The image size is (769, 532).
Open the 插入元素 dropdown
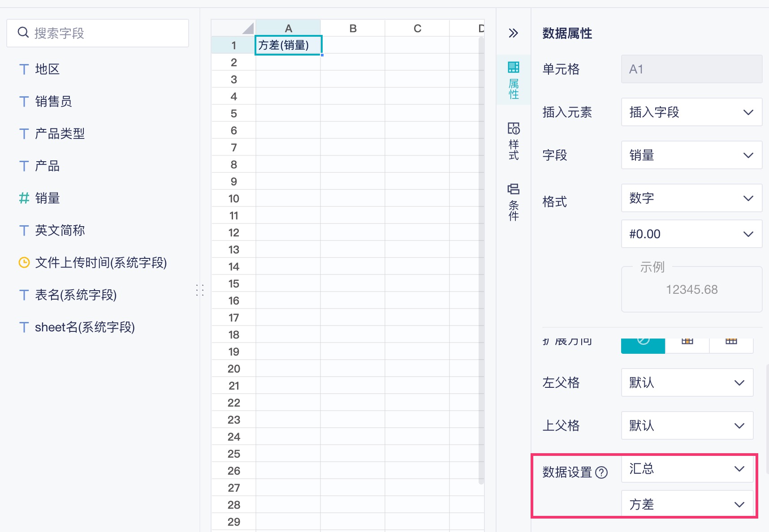point(691,112)
